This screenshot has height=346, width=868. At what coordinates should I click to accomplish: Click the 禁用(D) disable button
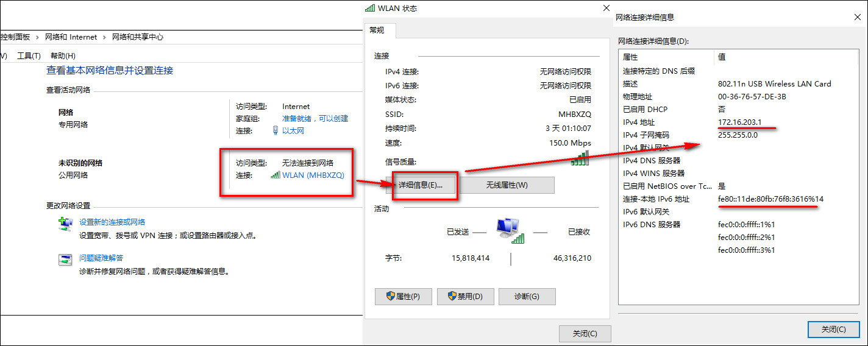pyautogui.click(x=465, y=297)
